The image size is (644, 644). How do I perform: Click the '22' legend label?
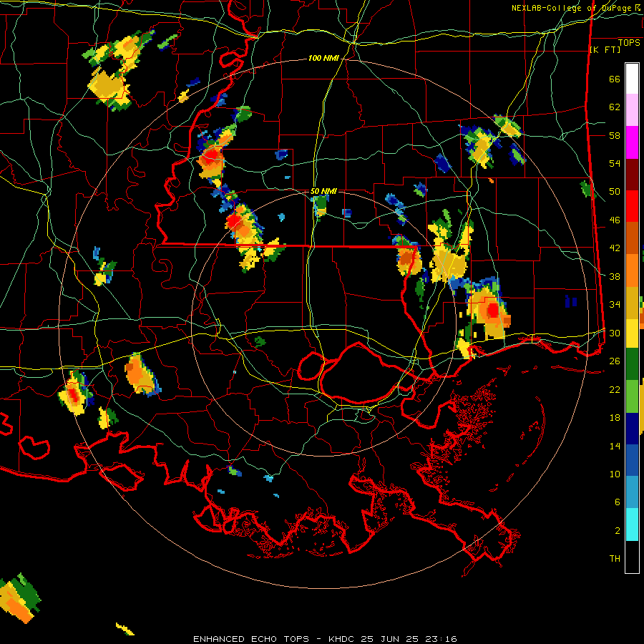pyautogui.click(x=615, y=389)
